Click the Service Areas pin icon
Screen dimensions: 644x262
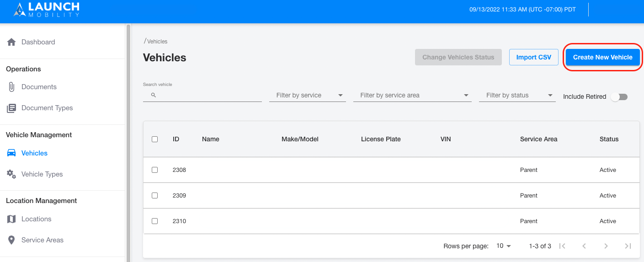pyautogui.click(x=11, y=240)
